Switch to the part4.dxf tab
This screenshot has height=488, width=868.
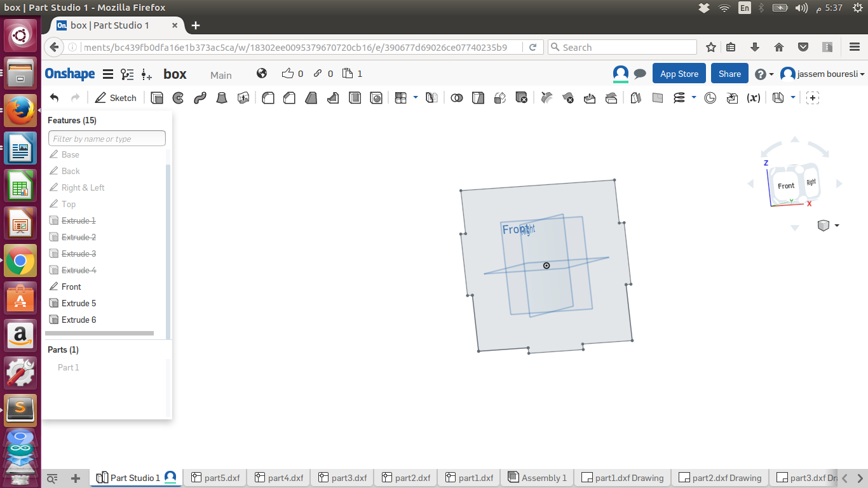[x=279, y=478]
